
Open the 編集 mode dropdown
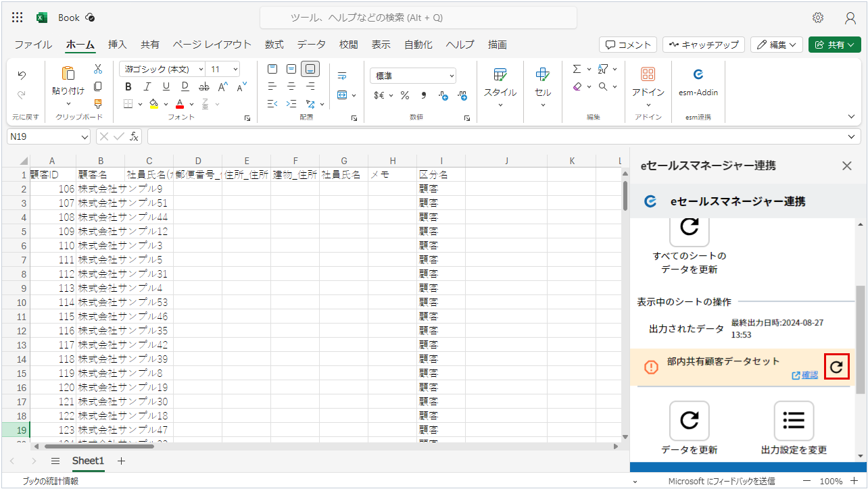coord(777,45)
